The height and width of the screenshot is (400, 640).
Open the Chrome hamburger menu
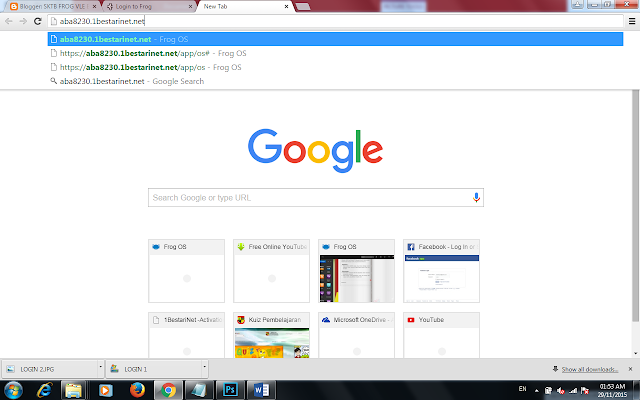[x=632, y=21]
